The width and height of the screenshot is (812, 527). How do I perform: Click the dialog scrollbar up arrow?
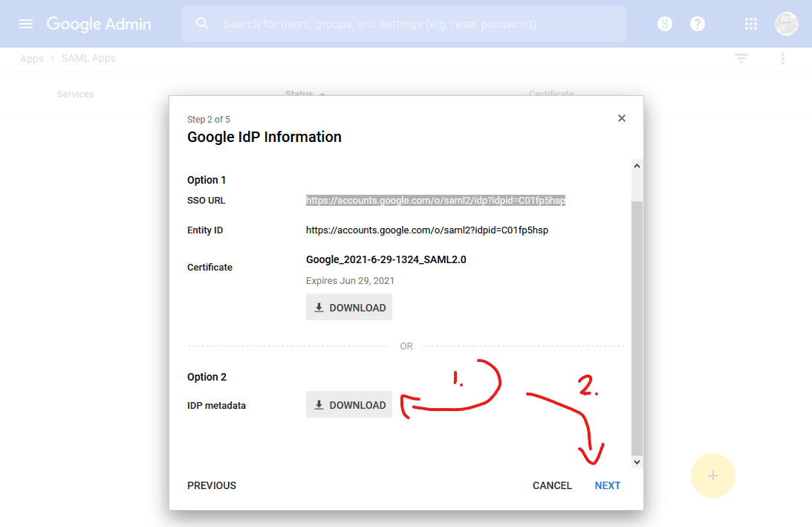click(637, 166)
